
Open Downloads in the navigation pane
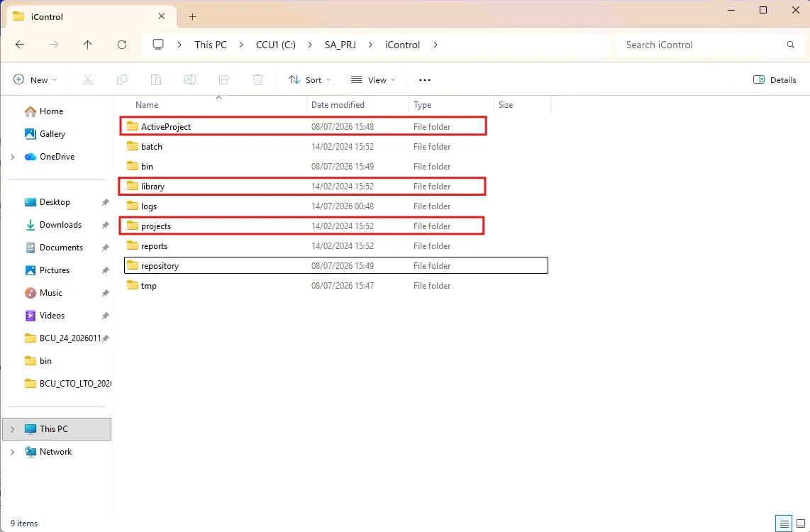pos(60,225)
